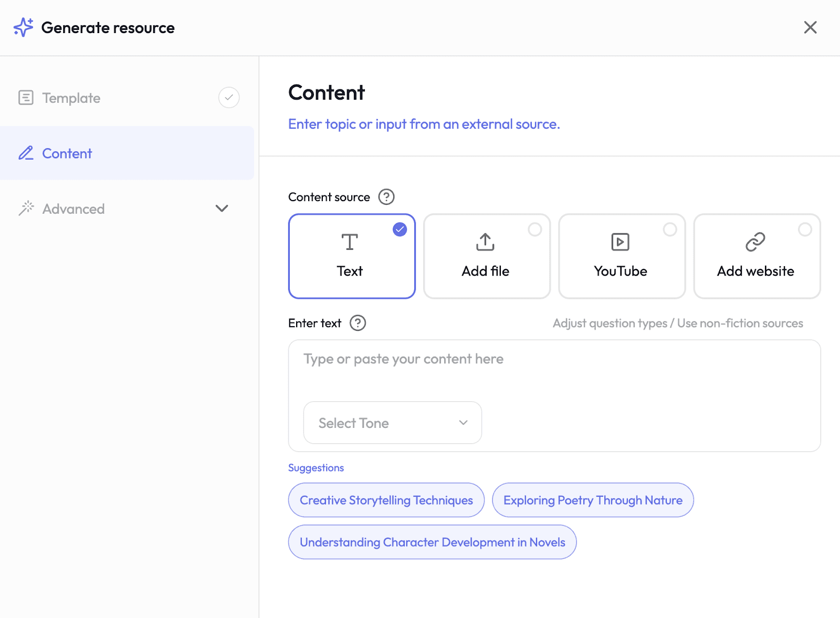Click the Template document icon
Viewport: 840px width, 618px height.
pyautogui.click(x=26, y=98)
